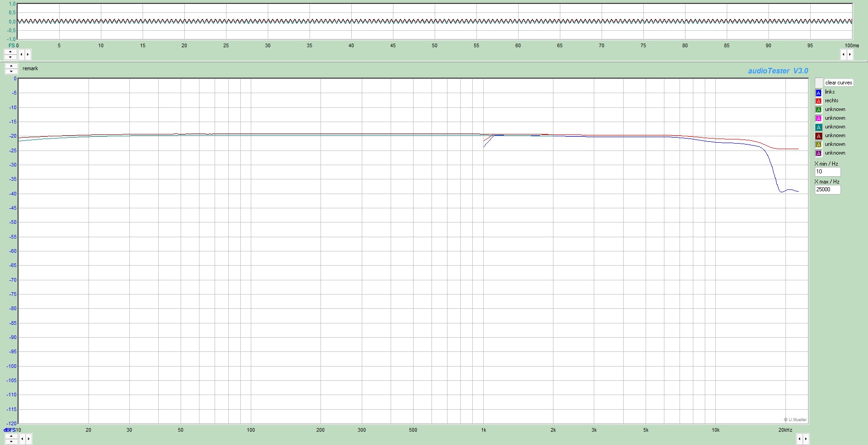868x445 pixels.
Task: Click the FS axis unit label
Action: pyautogui.click(x=12, y=45)
